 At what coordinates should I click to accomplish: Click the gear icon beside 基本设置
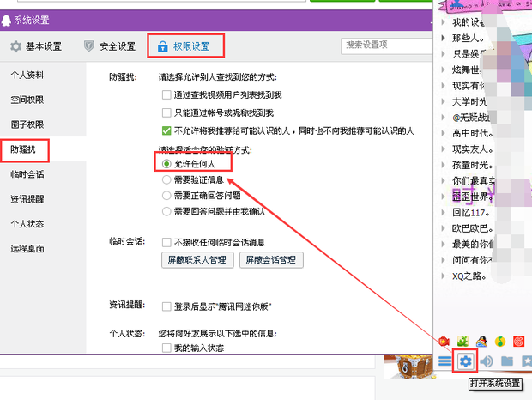tap(15, 46)
